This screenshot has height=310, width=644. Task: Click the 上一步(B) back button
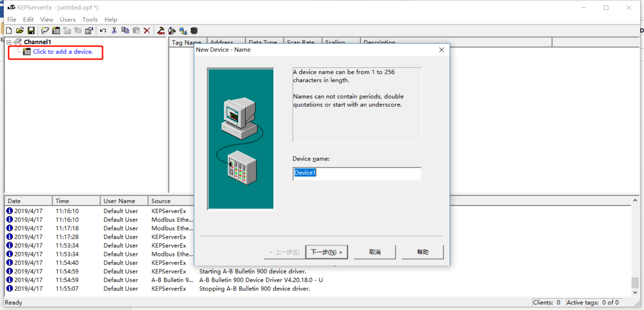click(x=285, y=252)
